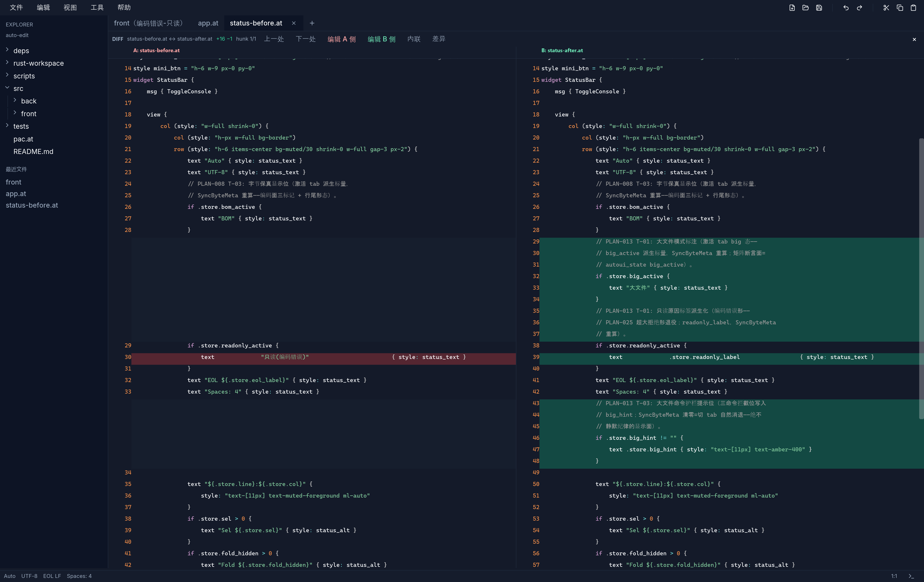Viewport: 924px width, 582px height.
Task: Open the console toggle in status bar
Action: (911, 576)
